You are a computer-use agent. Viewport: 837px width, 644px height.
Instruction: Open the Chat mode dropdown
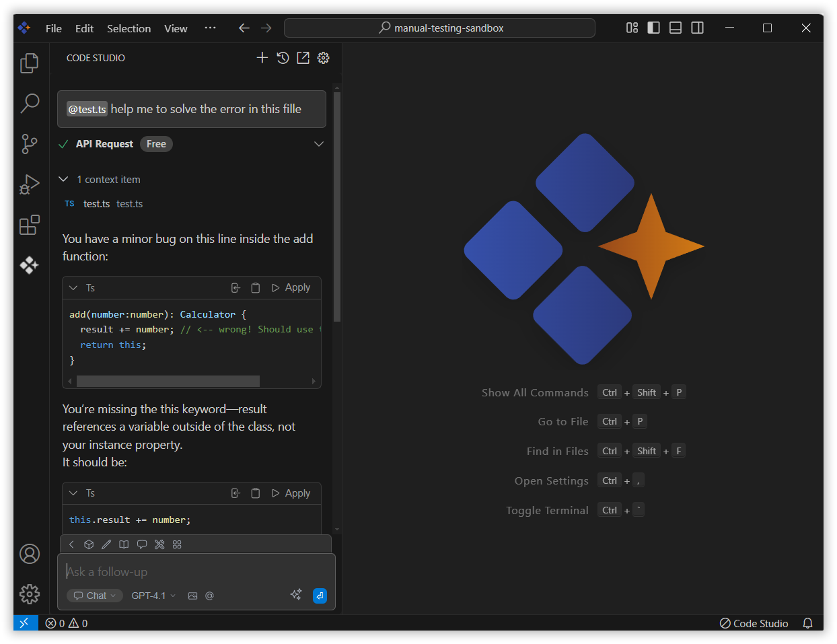[95, 596]
